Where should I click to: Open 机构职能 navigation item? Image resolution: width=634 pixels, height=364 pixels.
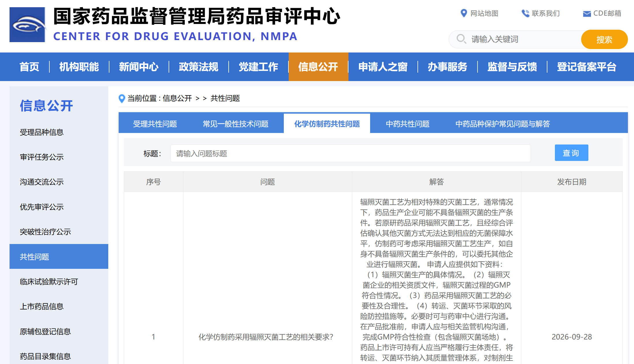pyautogui.click(x=79, y=67)
